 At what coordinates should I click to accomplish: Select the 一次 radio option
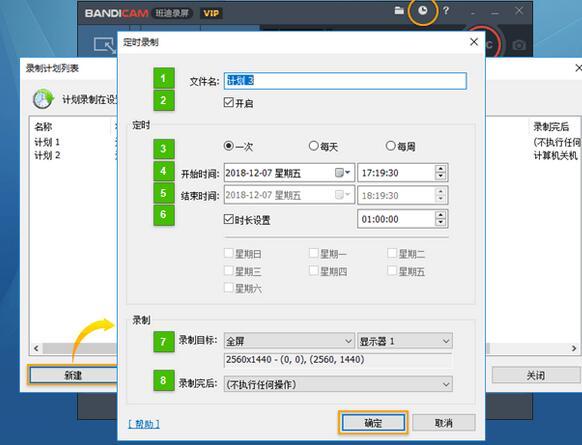[x=229, y=146]
